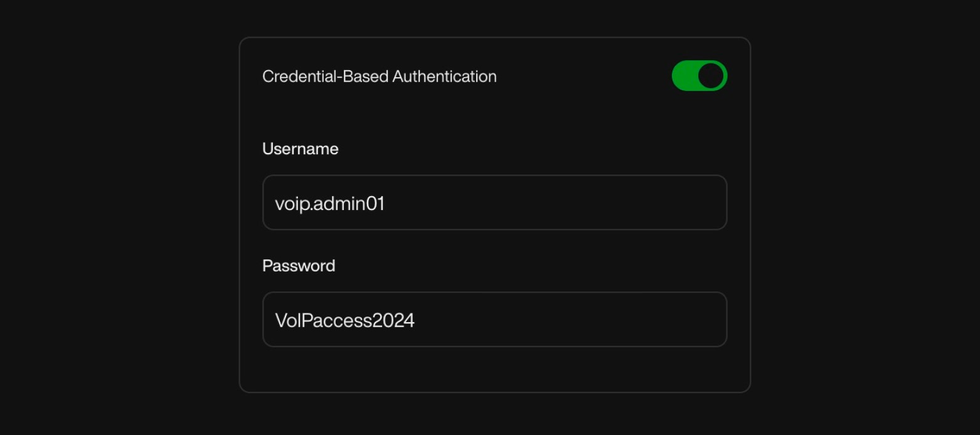Click the space between Username and Password fields
Viewport: 980px width, 435px height.
(494, 244)
